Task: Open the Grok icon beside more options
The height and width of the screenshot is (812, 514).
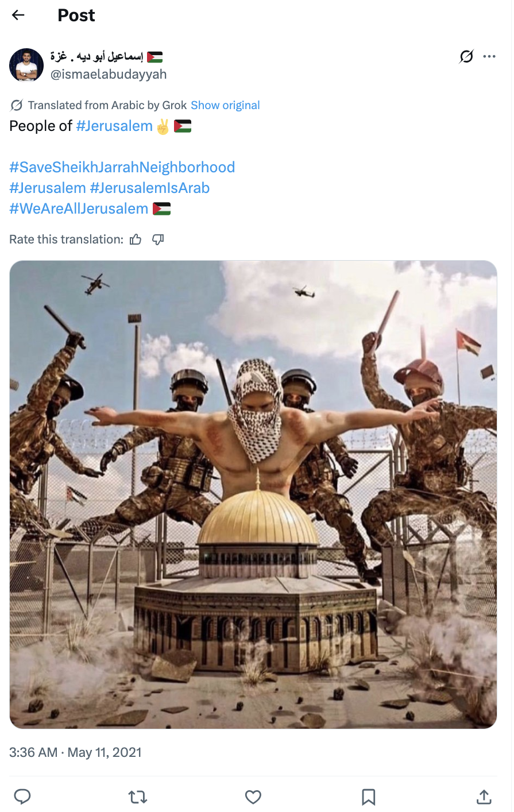Action: point(466,56)
